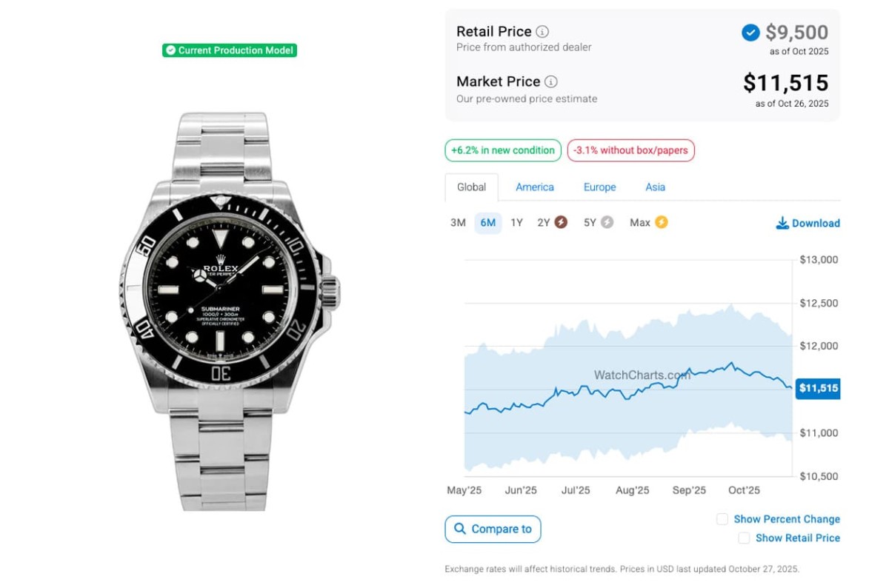The width and height of the screenshot is (889, 588).
Task: Click the $11,515 price marker on chart
Action: [818, 388]
